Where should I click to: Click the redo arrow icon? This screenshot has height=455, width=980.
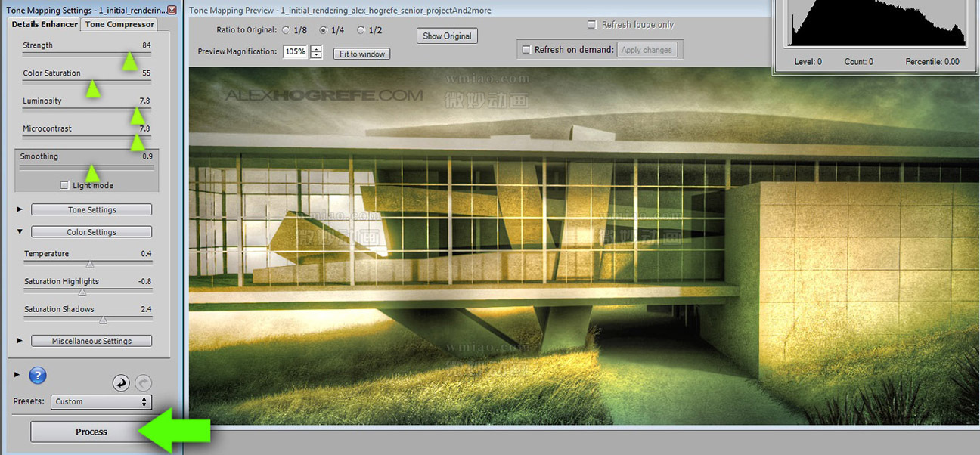(x=144, y=383)
